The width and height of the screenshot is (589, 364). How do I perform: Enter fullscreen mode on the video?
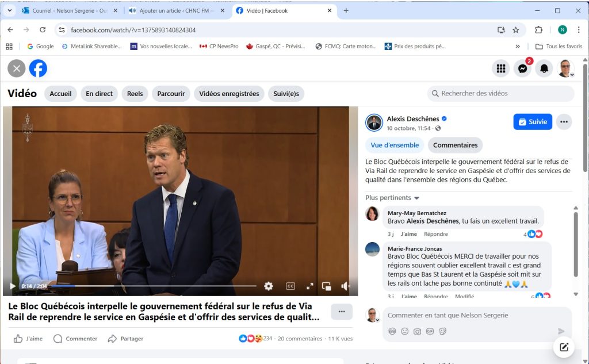[x=309, y=286]
